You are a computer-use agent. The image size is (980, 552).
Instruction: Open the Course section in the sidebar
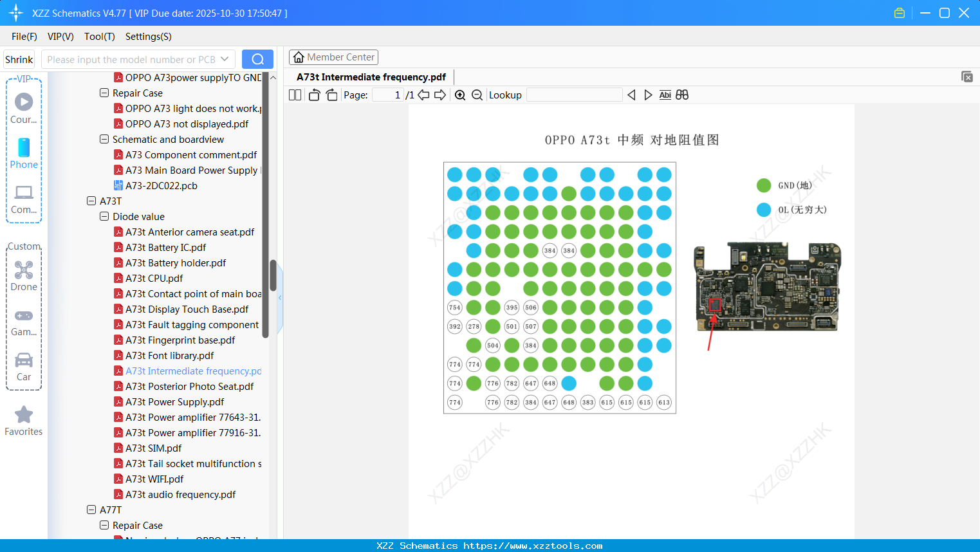tap(24, 108)
